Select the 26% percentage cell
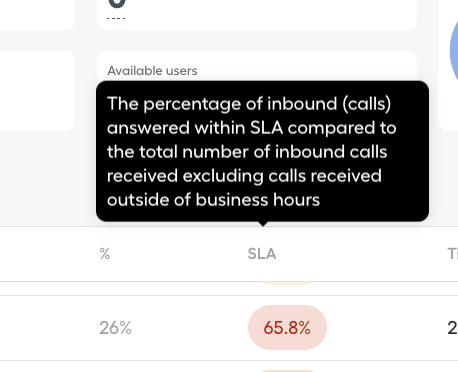This screenshot has width=458, height=372. (x=115, y=328)
